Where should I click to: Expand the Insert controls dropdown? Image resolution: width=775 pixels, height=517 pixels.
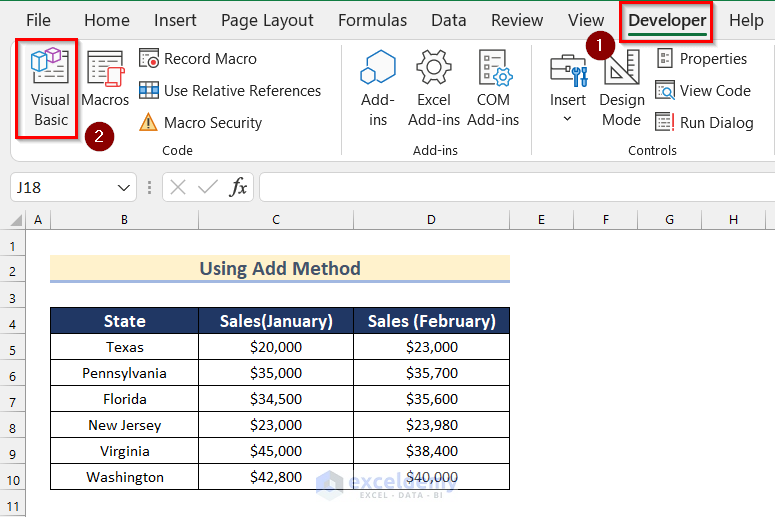point(567,119)
